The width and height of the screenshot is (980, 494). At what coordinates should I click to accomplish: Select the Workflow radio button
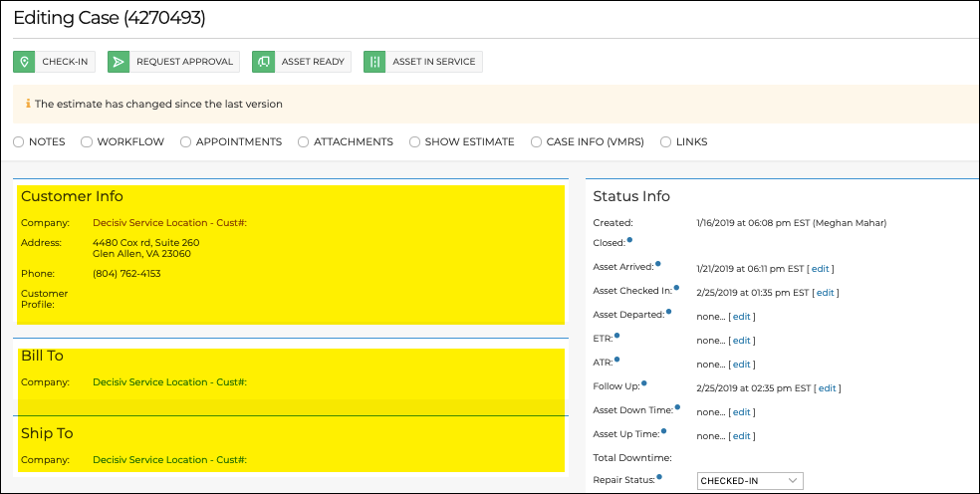click(87, 142)
